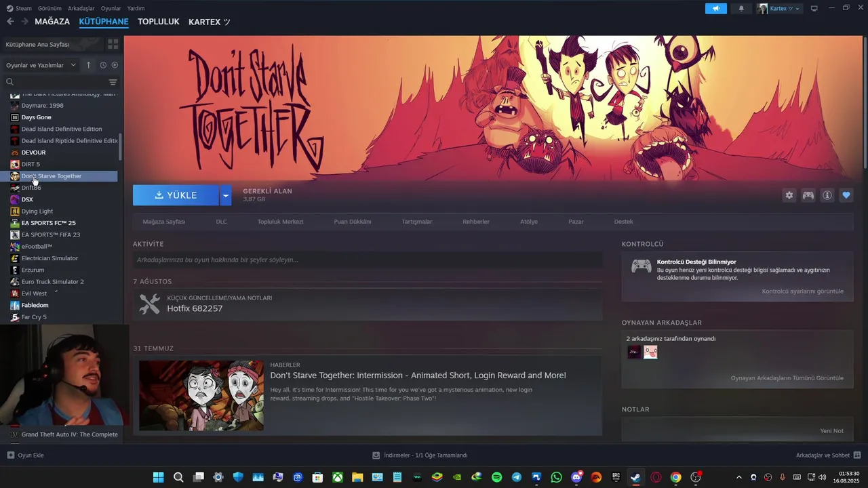868x488 pixels.
Task: Open the Oyunlar ve Yazılımlar dropdown
Action: [39, 65]
